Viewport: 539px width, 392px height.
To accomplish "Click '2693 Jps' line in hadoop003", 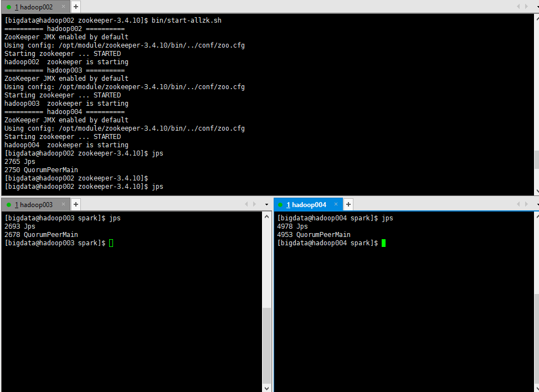I will pyautogui.click(x=19, y=226).
